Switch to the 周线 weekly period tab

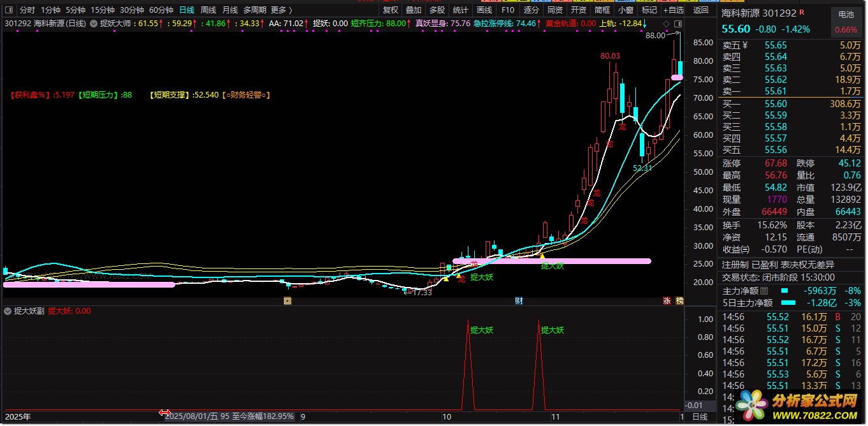point(208,10)
